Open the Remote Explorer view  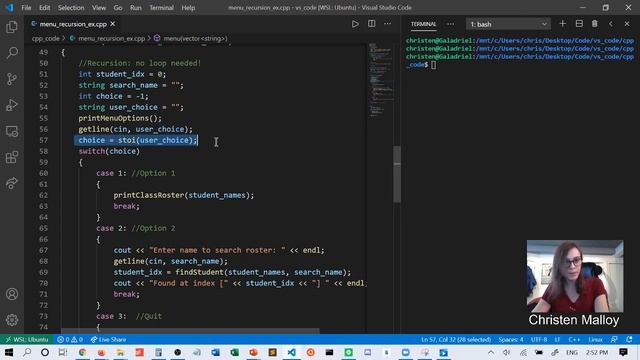12,131
